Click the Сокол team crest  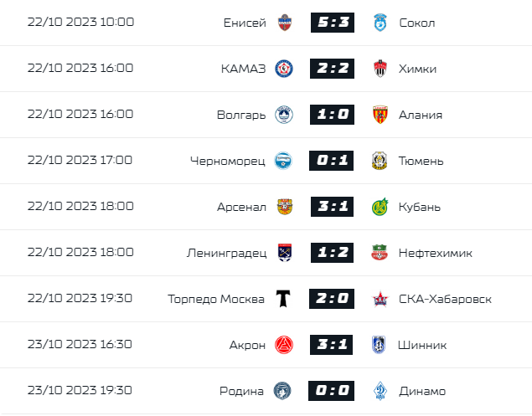click(x=380, y=23)
